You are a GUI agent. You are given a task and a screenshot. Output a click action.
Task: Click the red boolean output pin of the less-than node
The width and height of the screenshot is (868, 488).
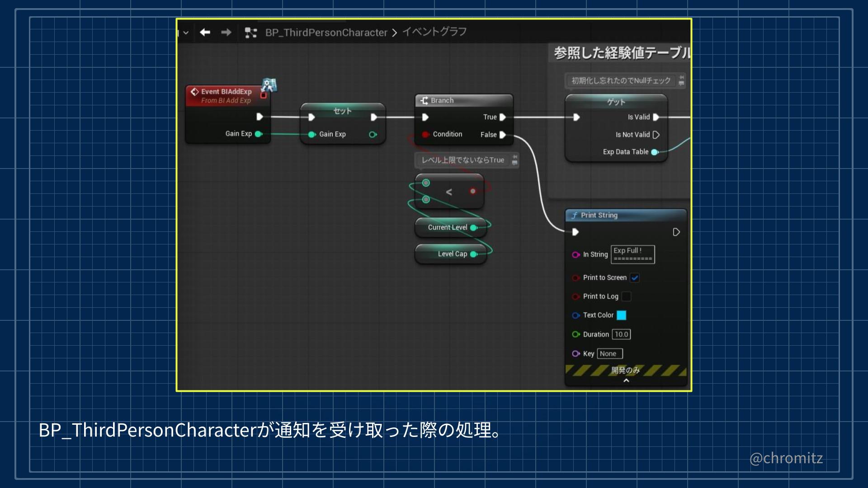click(473, 191)
